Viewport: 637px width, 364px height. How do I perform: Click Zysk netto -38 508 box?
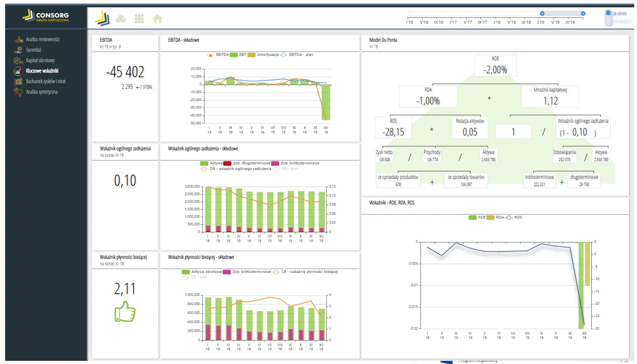[384, 155]
